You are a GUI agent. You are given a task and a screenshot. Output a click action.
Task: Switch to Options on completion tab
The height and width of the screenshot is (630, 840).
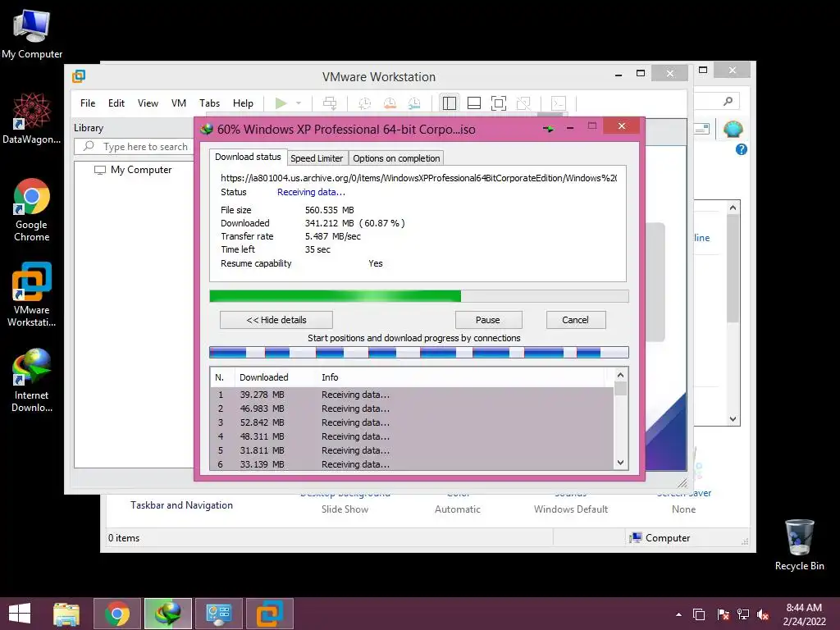(396, 158)
